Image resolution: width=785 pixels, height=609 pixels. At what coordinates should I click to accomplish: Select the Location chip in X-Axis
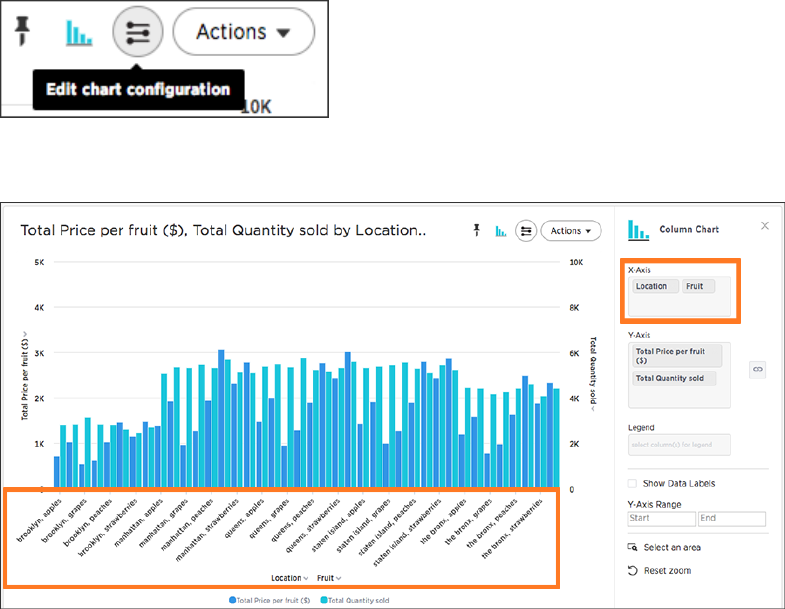[x=655, y=286]
